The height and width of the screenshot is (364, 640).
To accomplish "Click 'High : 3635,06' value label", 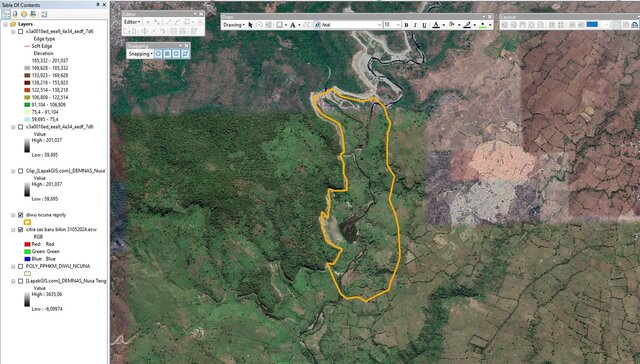I will [47, 294].
